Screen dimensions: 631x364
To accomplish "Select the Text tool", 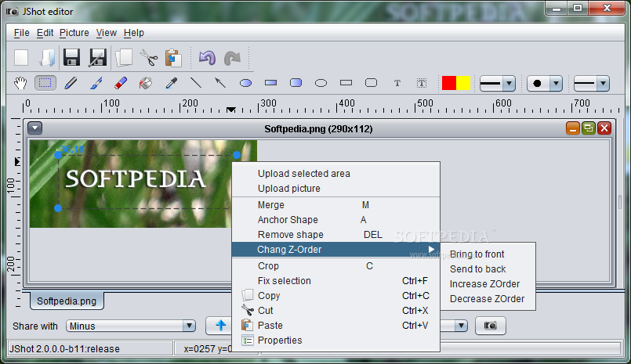I will 397,83.
